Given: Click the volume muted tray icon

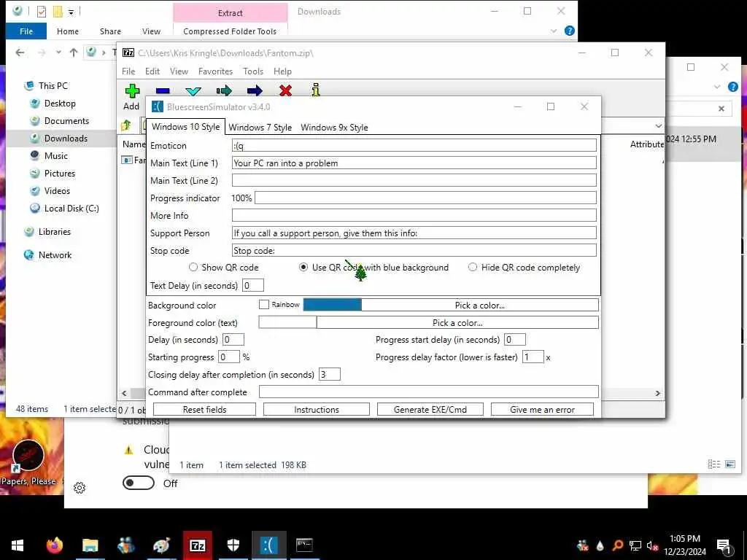Looking at the screenshot, I should pos(652,545).
